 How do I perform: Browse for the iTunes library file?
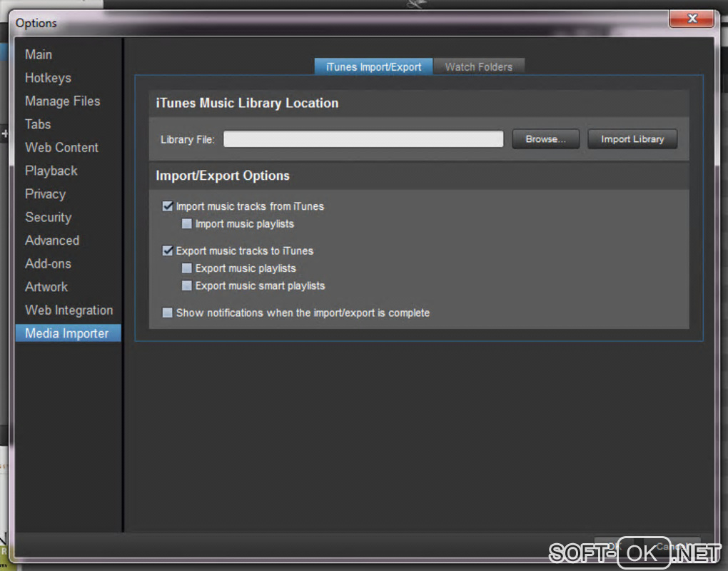click(x=545, y=139)
